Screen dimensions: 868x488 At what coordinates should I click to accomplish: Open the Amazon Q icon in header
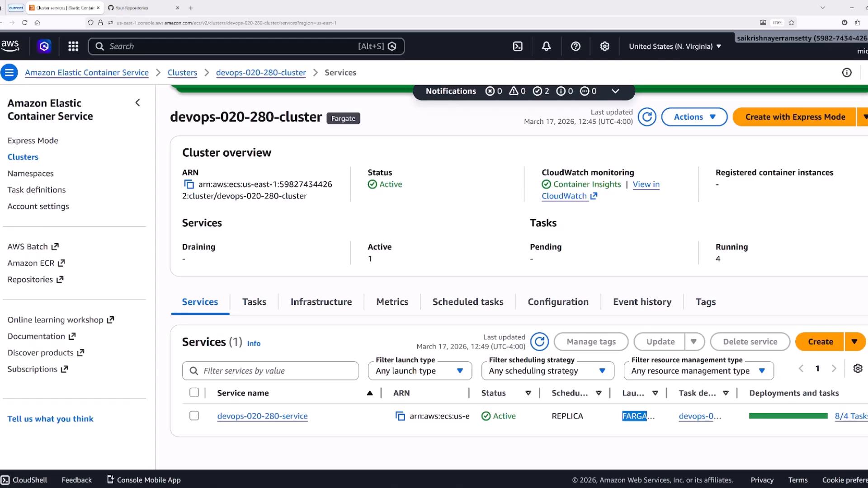point(44,46)
